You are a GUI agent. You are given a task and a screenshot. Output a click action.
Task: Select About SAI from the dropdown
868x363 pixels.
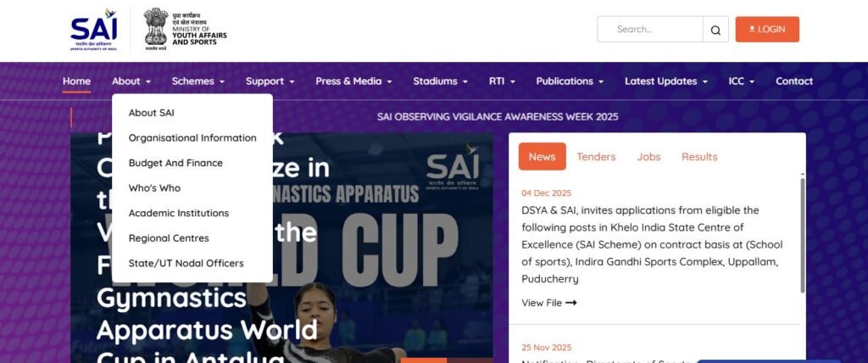click(x=151, y=113)
